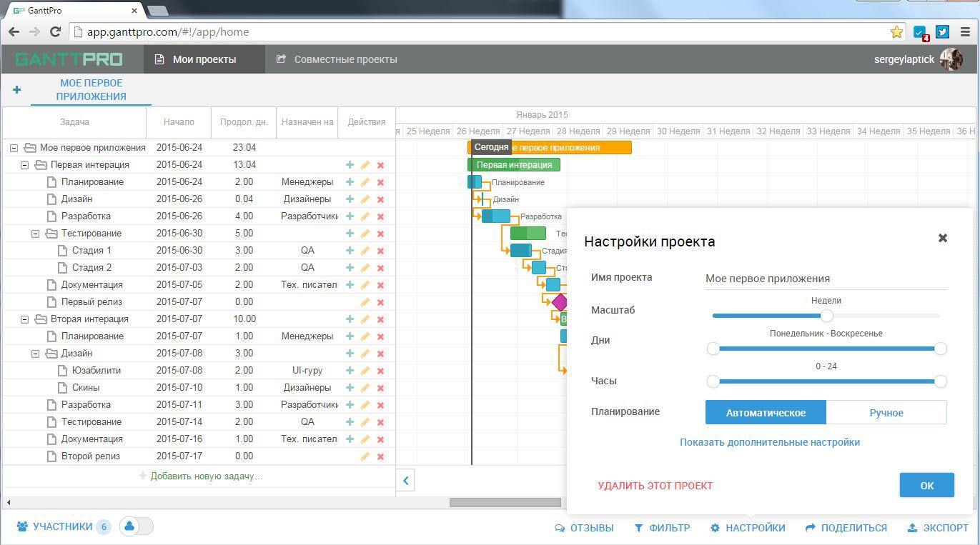The width and height of the screenshot is (980, 545).
Task: Click the Начало column header
Action: 179,122
